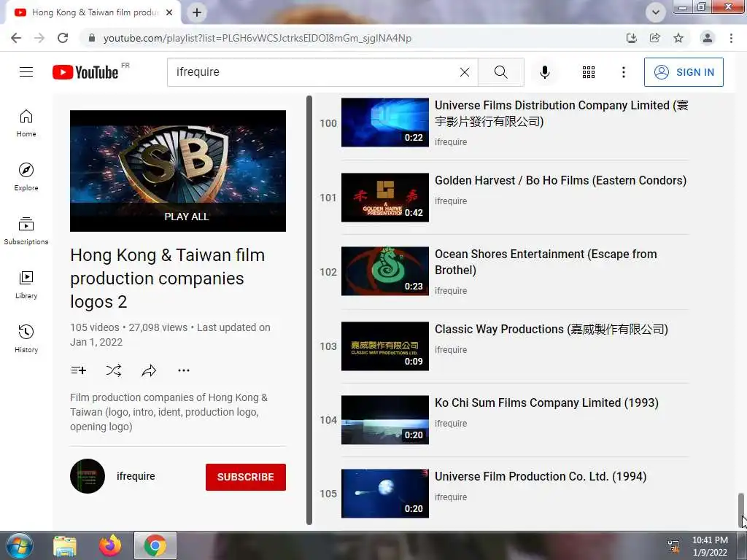Click the browser address bar URL
The width and height of the screenshot is (747, 560).
point(258,38)
